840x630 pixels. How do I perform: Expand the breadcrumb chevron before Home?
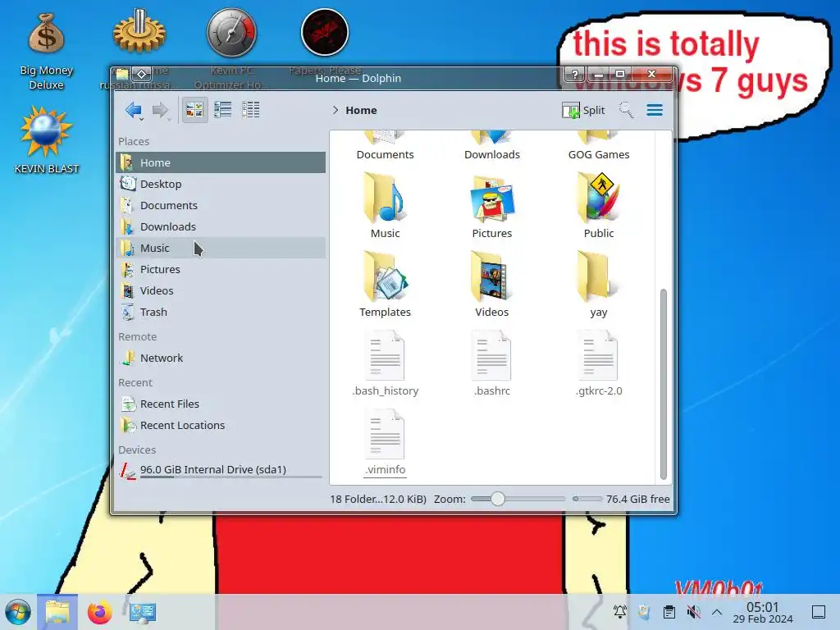(336, 111)
